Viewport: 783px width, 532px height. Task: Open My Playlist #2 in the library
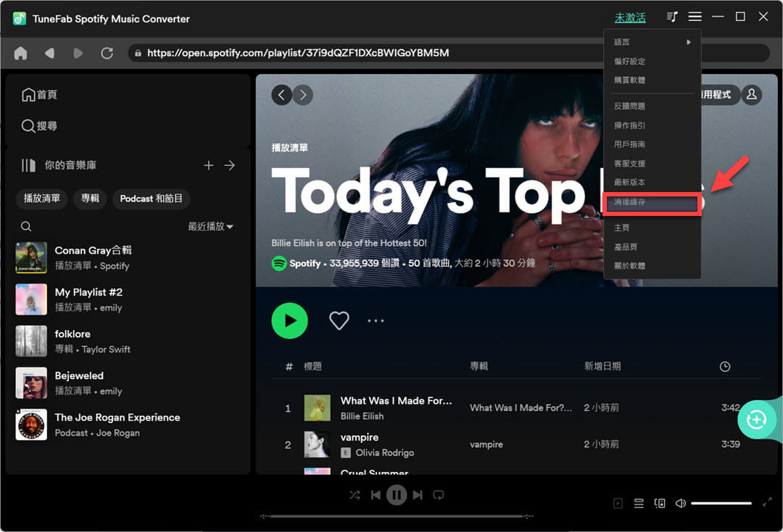pyautogui.click(x=128, y=299)
